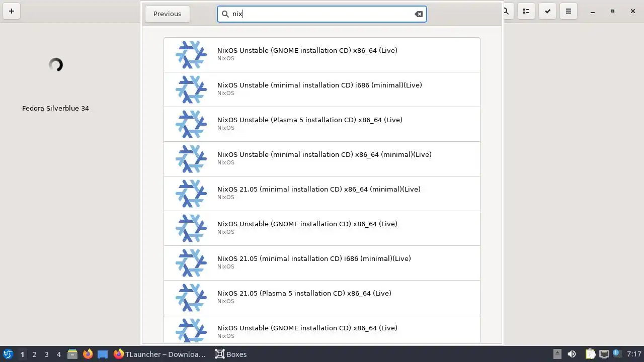Screen dimensions: 644x362
Task: Open the clipboard manager tray icon
Action: pos(590,354)
